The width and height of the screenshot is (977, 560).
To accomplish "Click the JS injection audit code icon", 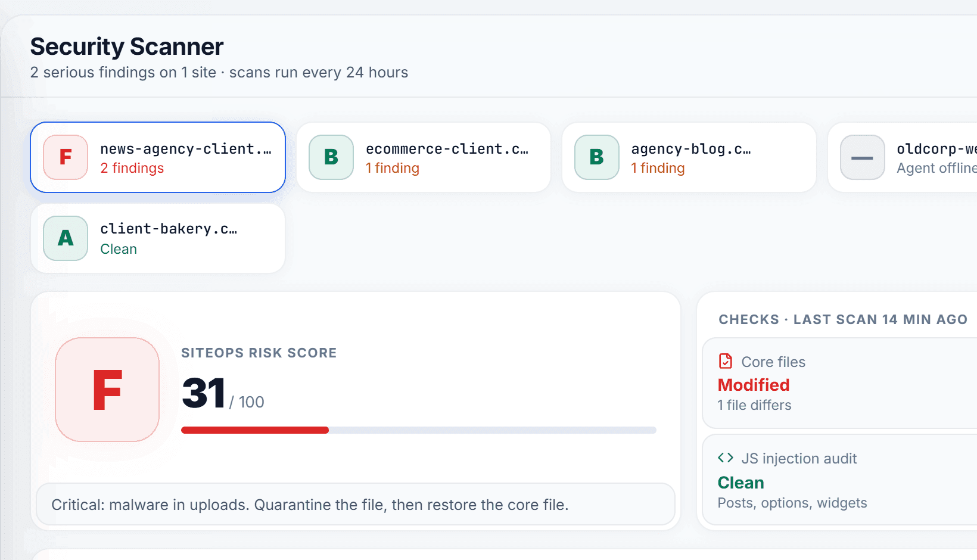I will [726, 458].
